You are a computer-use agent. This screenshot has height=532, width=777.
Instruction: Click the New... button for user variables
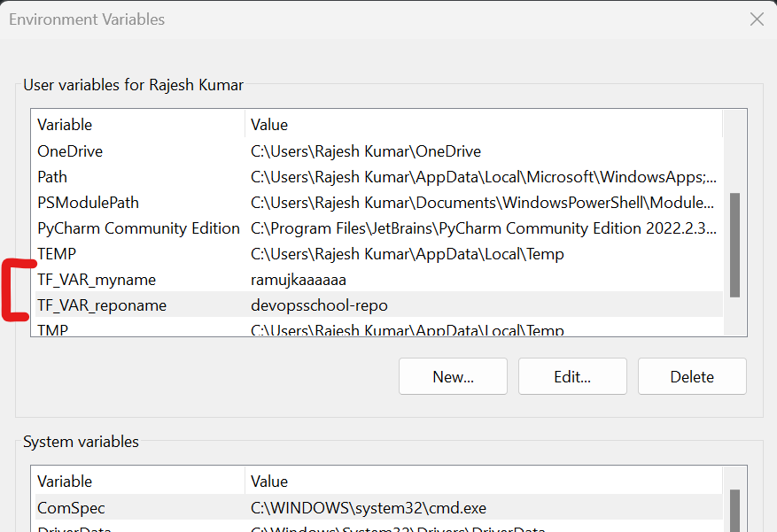(453, 376)
